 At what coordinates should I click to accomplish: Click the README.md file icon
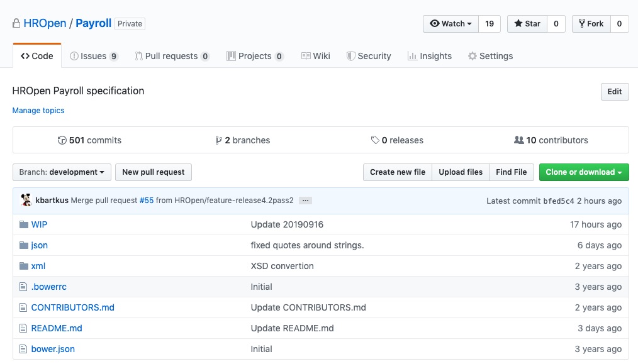(x=23, y=328)
